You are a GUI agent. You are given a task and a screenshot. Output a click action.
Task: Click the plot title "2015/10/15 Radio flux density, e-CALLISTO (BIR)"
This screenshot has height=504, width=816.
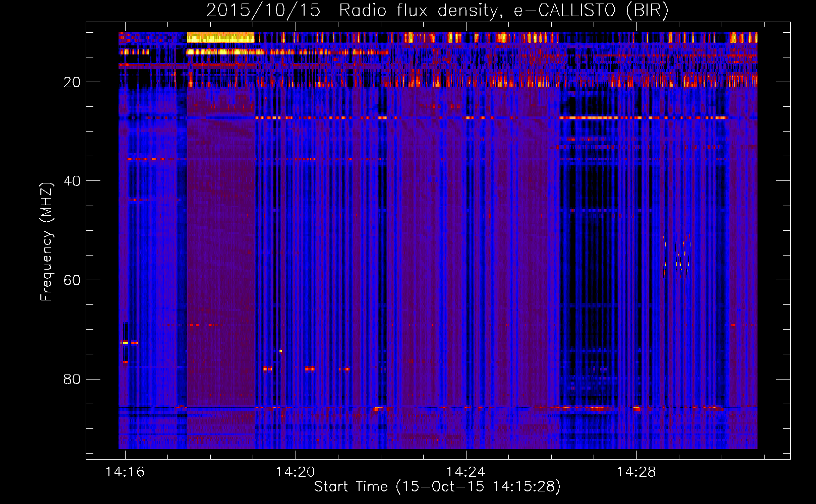point(437,11)
